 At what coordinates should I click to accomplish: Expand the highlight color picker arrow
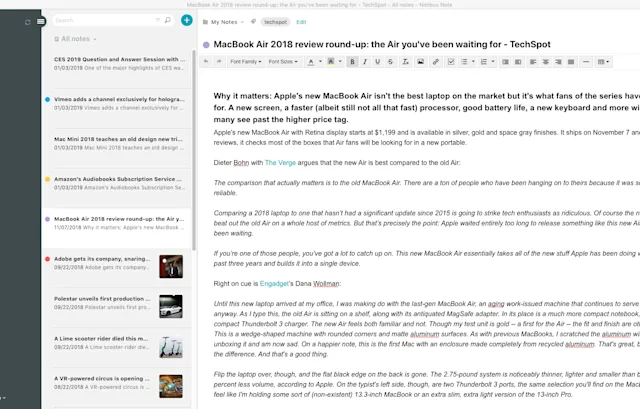pos(340,62)
